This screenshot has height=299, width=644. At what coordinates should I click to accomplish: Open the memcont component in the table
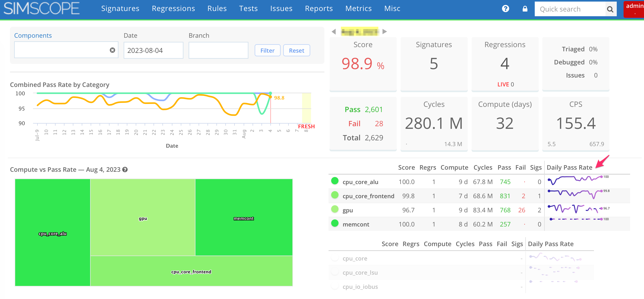[356, 224]
